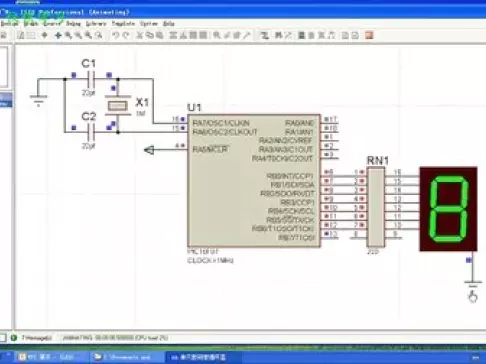The width and height of the screenshot is (486, 364).
Task: Click the messages indicator in status bar
Action: pyautogui.click(x=37, y=338)
